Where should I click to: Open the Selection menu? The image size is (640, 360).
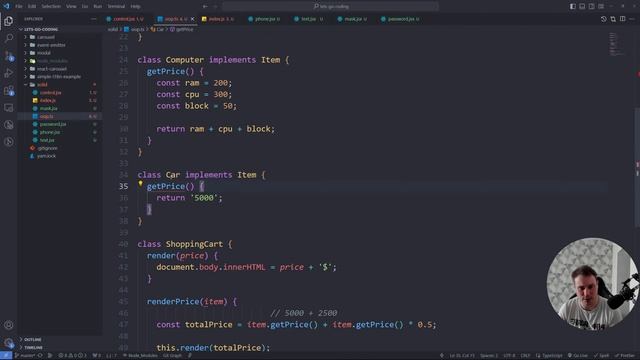pyautogui.click(x=51, y=7)
